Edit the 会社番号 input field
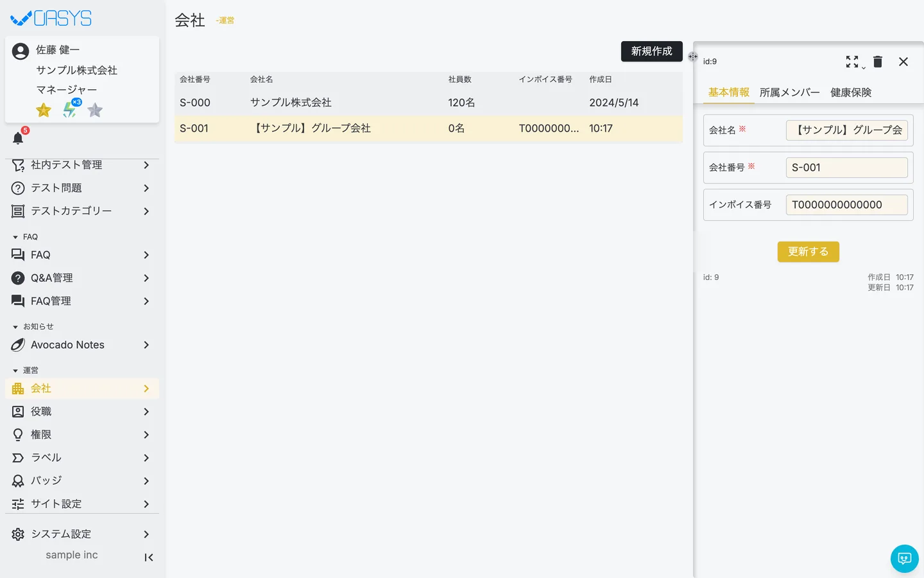The width and height of the screenshot is (924, 578). [x=847, y=168]
